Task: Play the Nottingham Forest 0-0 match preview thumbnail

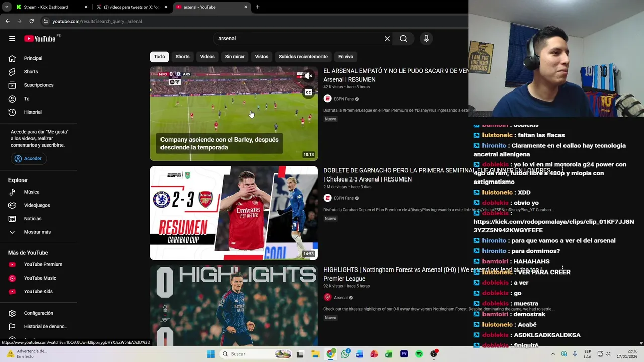Action: [234, 114]
